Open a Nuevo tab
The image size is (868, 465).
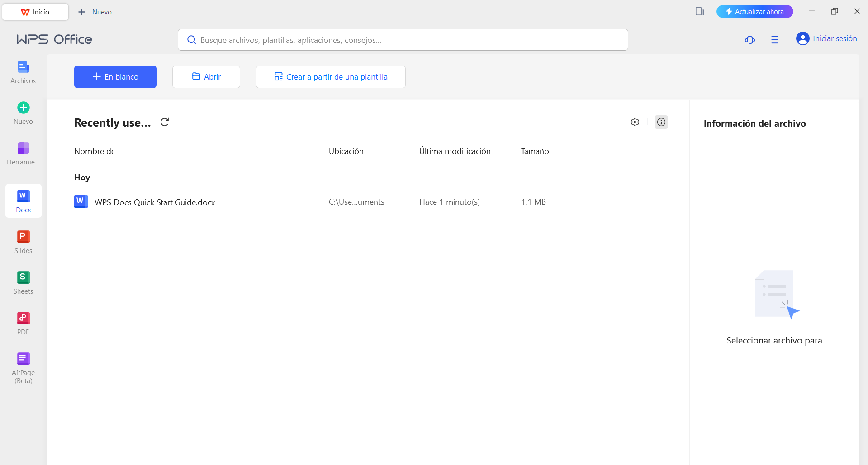(95, 12)
